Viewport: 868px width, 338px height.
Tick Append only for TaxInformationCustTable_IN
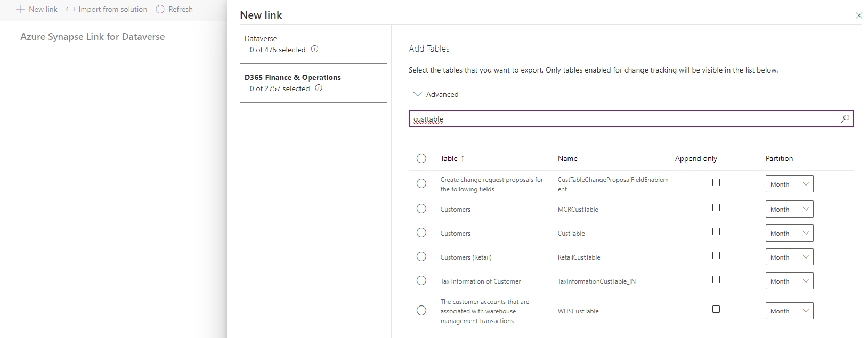(x=716, y=279)
